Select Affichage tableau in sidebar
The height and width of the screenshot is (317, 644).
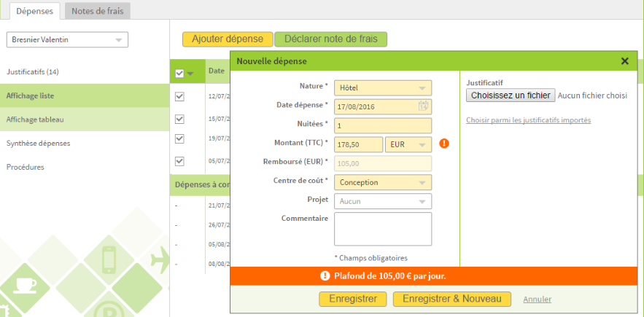pos(85,120)
